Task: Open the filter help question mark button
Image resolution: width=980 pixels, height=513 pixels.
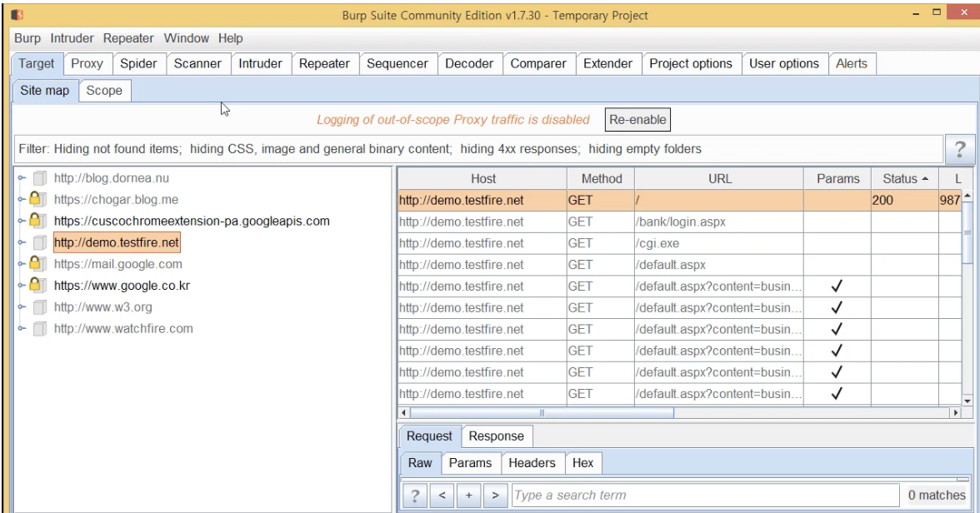Action: 959,149
